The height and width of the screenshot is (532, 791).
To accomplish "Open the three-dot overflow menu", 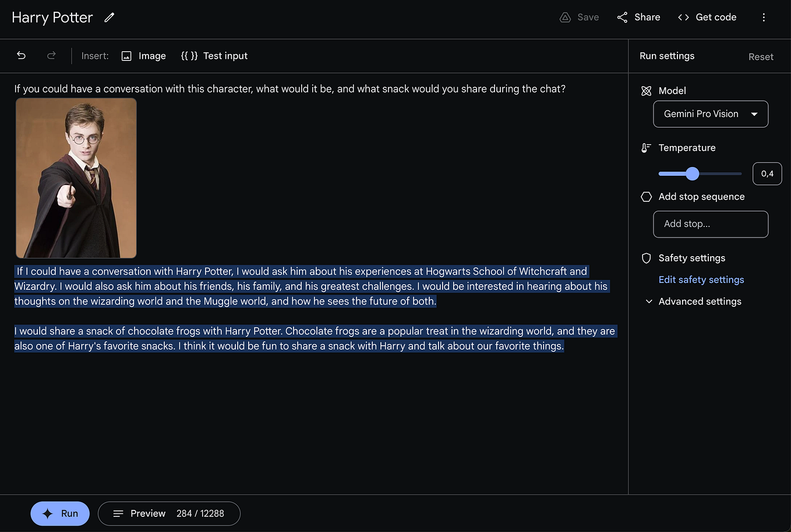I will coord(764,17).
